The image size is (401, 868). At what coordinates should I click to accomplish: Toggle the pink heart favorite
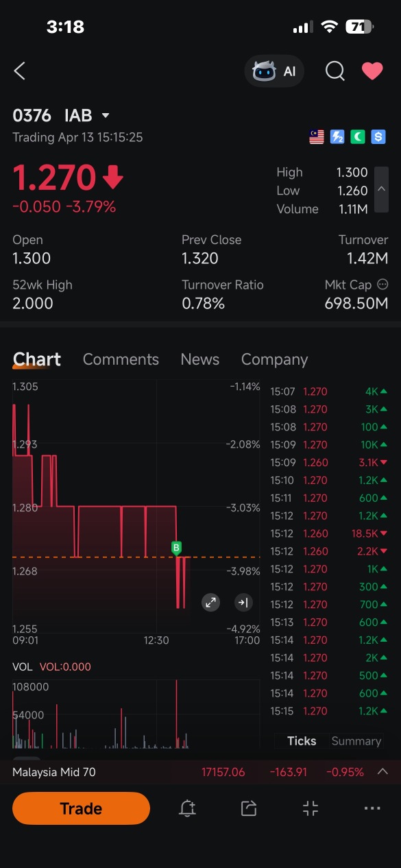tap(372, 71)
